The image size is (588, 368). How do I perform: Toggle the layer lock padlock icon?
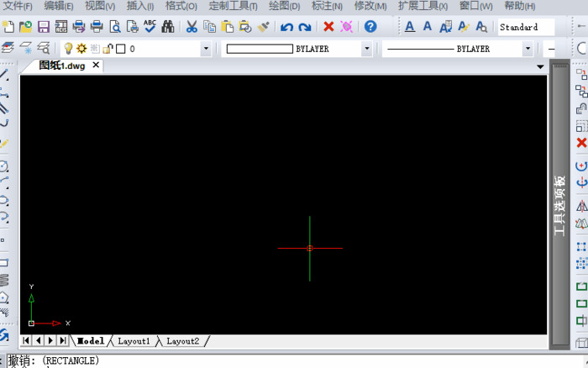click(108, 49)
